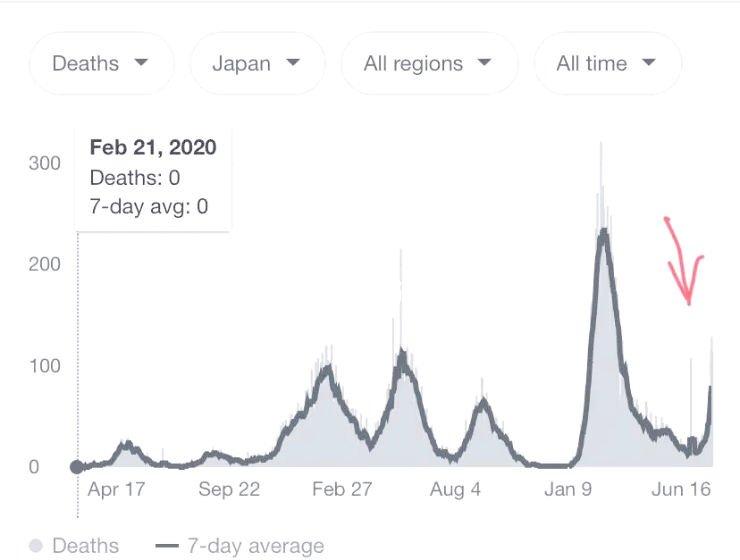Click the caret arrow beside Japan
Screen dimensions: 740x560
pyautogui.click(x=292, y=63)
